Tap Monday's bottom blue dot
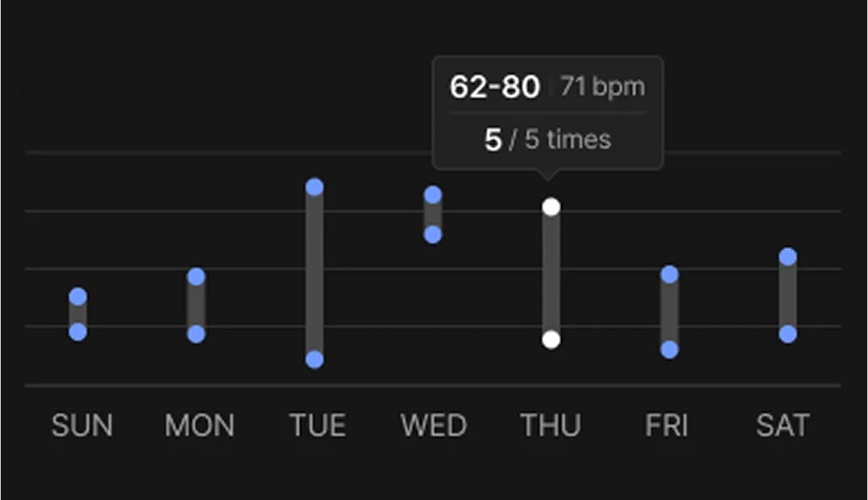This screenshot has width=868, height=500. coord(196,334)
